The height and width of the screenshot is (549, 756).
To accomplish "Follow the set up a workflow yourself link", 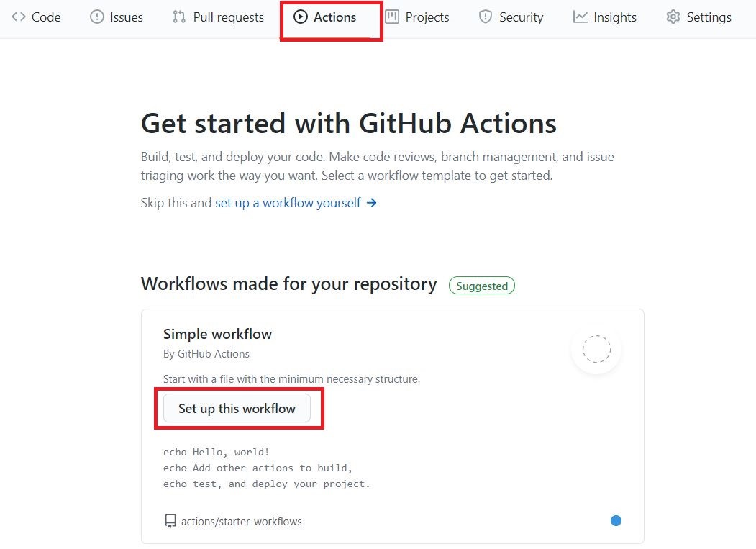I will (288, 203).
